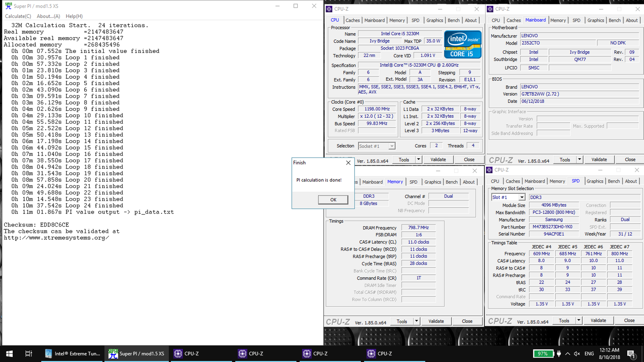Click the Super PI window title icon
The image size is (644, 362).
(x=8, y=6)
